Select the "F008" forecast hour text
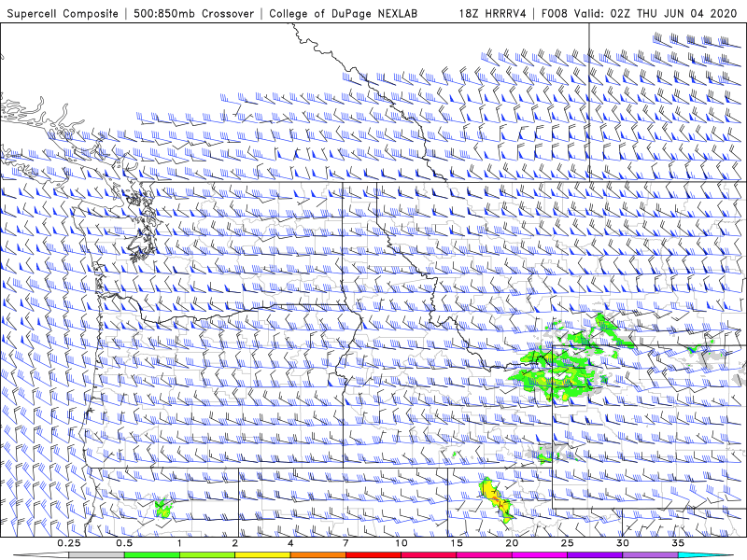Screen dimensions: 747x560 click(x=555, y=14)
